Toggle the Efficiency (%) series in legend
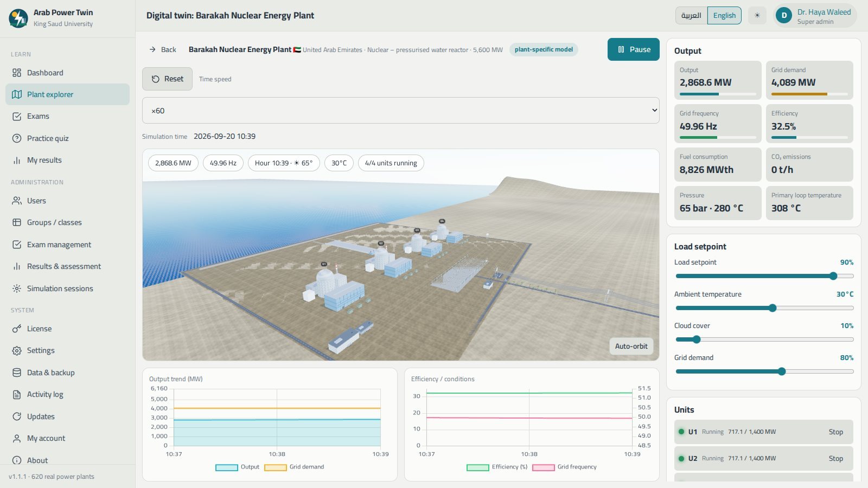This screenshot has width=868, height=488. pos(497,467)
